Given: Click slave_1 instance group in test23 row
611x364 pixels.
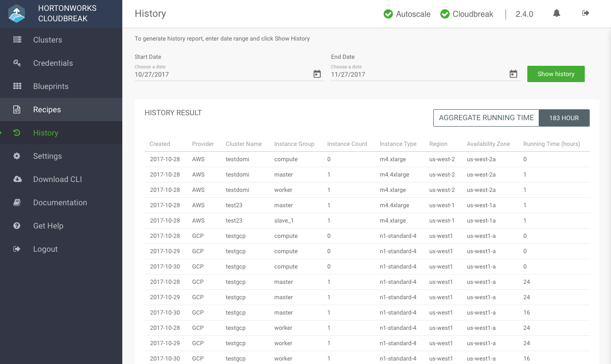Looking at the screenshot, I should pyautogui.click(x=285, y=221).
